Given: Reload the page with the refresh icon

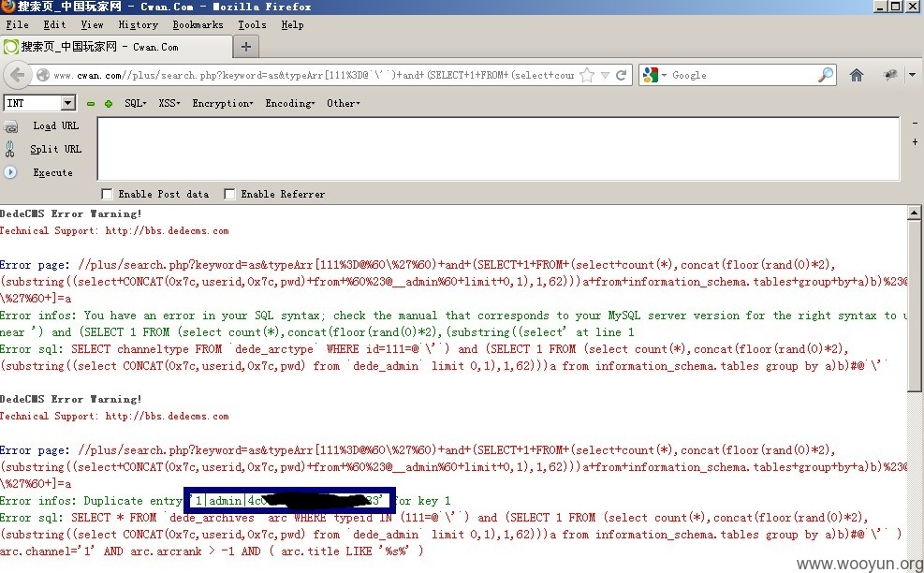Looking at the screenshot, I should click(621, 75).
